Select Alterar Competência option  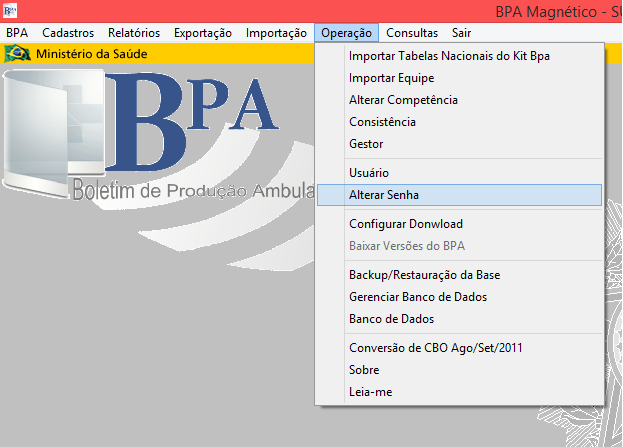click(403, 100)
